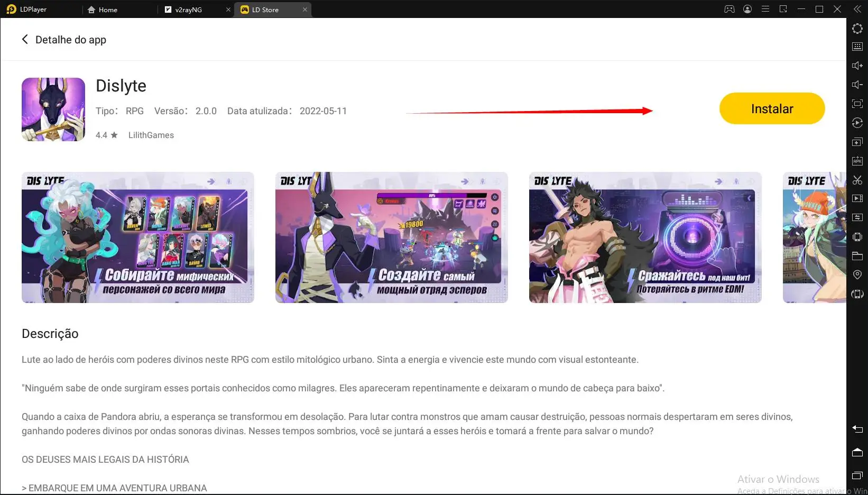Click the pop-out window icon in title bar
The width and height of the screenshot is (868, 495).
pos(783,9)
